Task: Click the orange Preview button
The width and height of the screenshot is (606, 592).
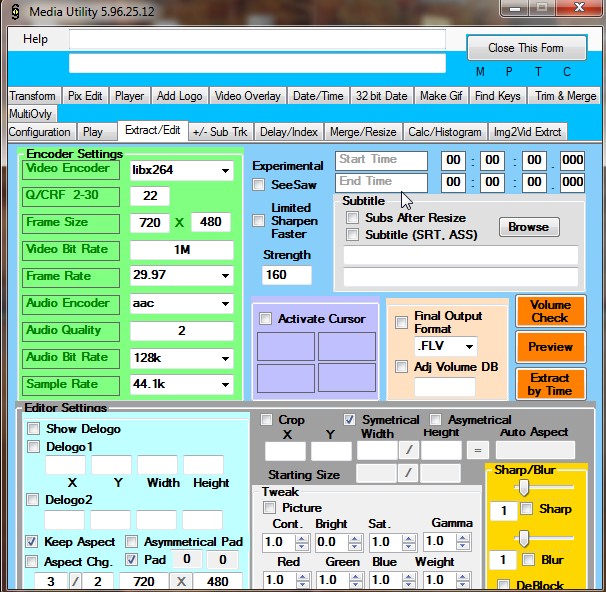Action: 550,347
